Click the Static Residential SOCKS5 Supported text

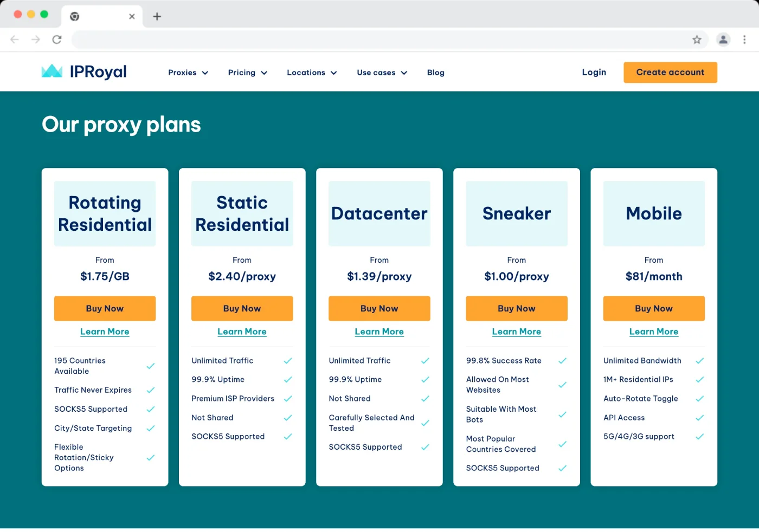coord(228,436)
